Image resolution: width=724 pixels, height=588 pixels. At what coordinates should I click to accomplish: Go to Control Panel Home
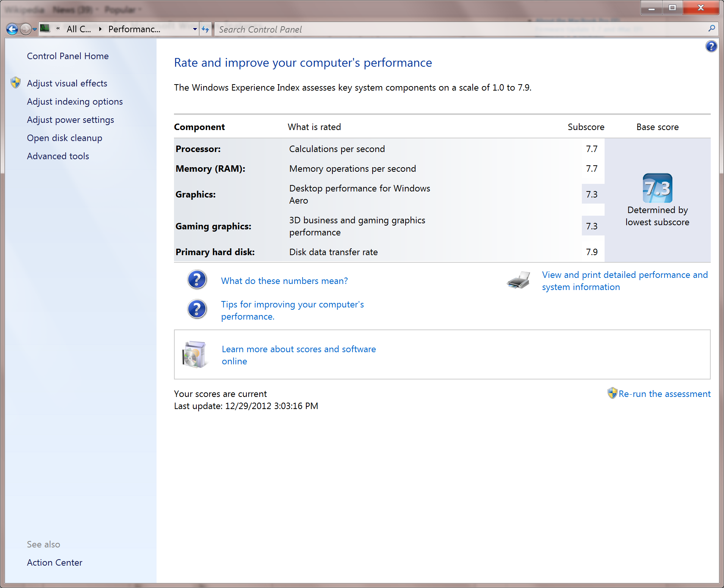pyautogui.click(x=68, y=56)
